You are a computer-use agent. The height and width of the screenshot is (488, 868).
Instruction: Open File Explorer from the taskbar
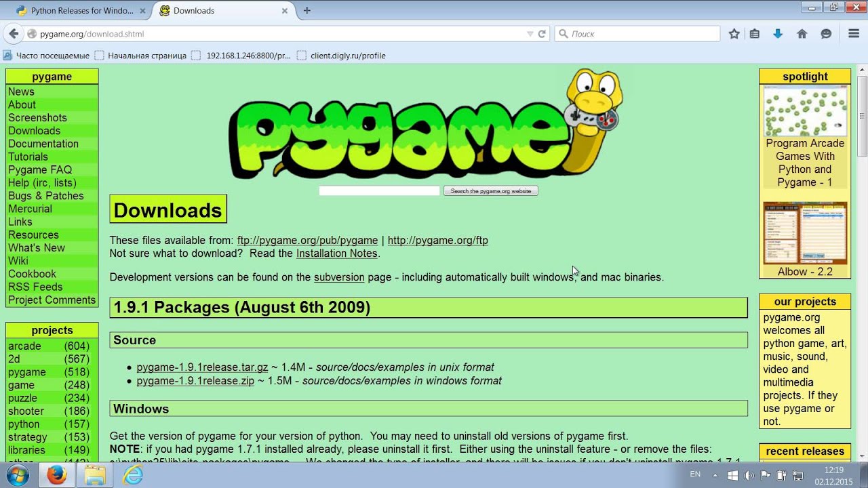pyautogui.click(x=96, y=475)
